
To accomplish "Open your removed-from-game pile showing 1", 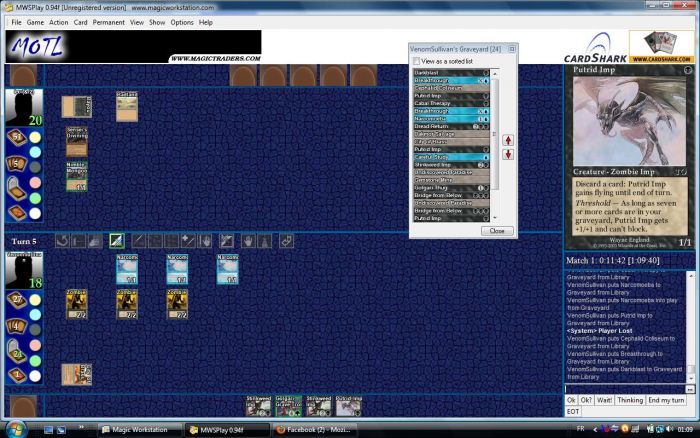I will [17, 375].
